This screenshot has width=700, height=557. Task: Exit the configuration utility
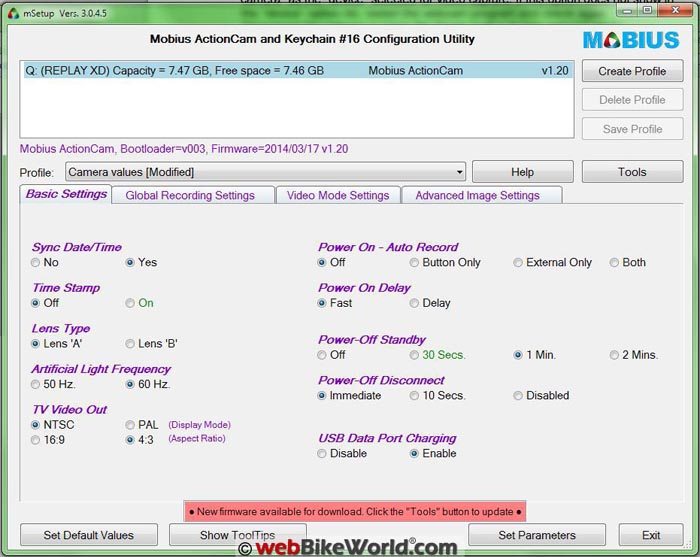651,535
